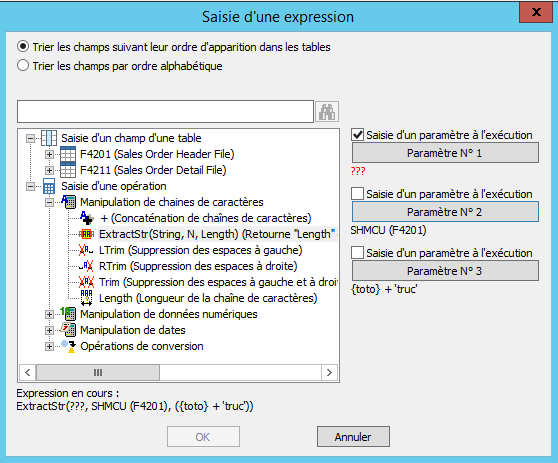Click the F4211 table icon
This screenshot has height=463, width=558.
[68, 170]
